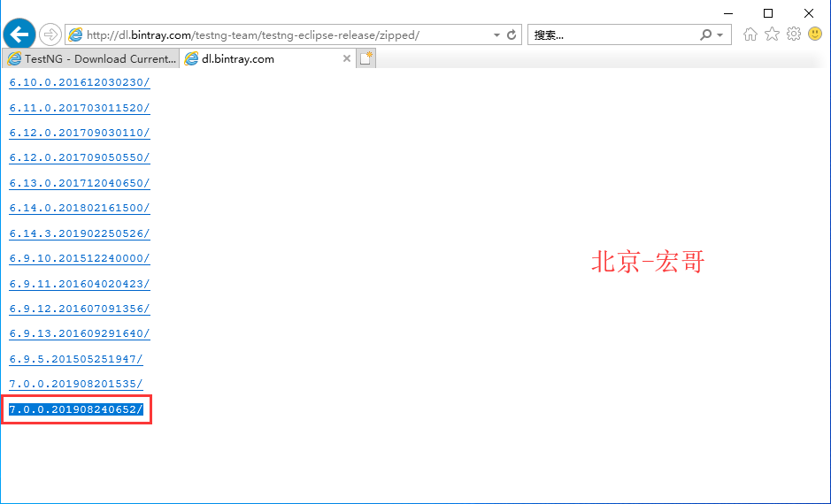Open the 6.14.3.201902250526/ link

click(x=80, y=233)
